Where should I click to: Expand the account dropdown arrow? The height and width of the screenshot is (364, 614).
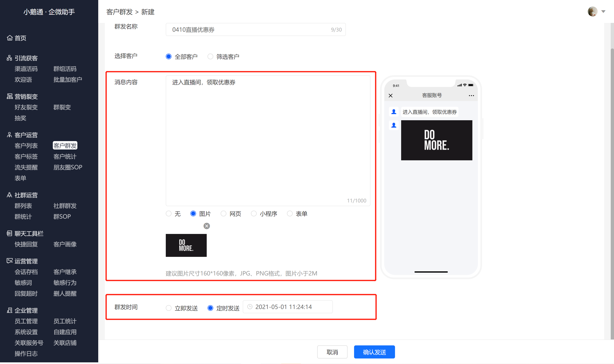[x=603, y=11]
